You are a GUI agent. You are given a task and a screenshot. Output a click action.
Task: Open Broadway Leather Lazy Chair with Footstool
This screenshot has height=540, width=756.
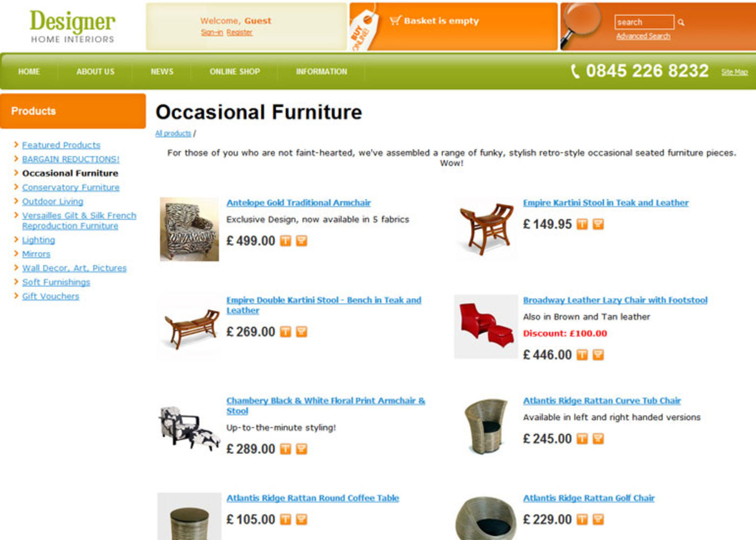(x=615, y=300)
